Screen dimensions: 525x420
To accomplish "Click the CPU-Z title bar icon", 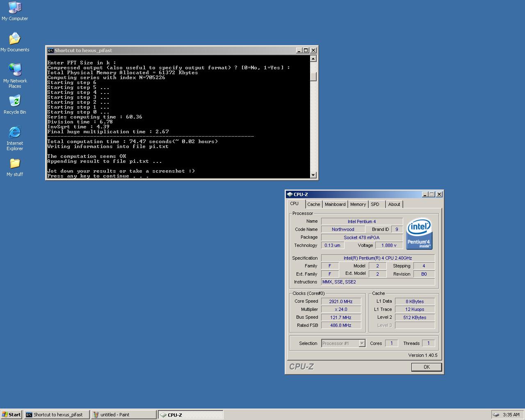I will [x=290, y=194].
